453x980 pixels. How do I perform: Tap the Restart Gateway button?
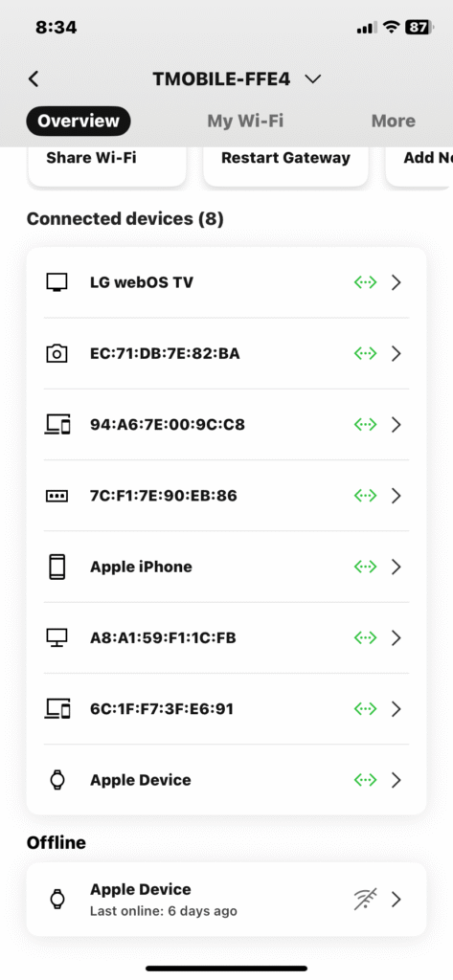pos(286,167)
